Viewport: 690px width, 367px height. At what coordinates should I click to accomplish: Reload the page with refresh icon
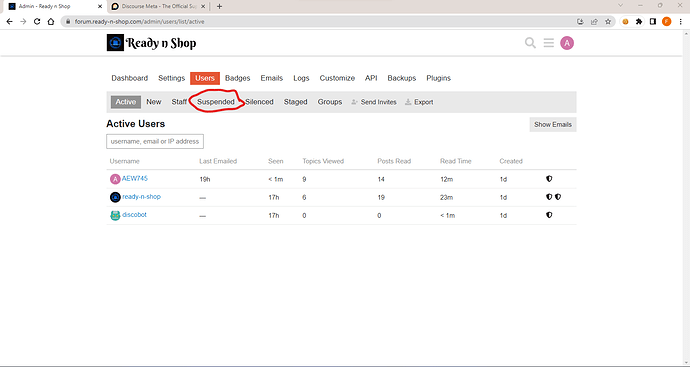(x=37, y=21)
